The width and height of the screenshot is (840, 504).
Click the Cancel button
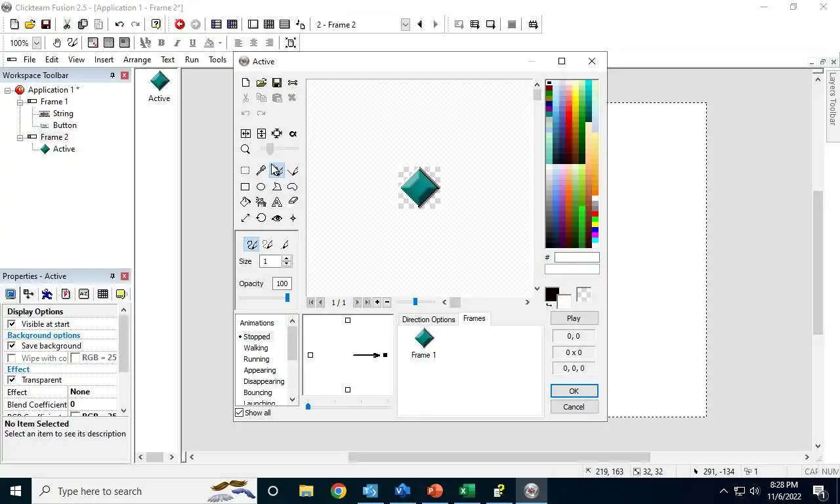[x=574, y=407]
